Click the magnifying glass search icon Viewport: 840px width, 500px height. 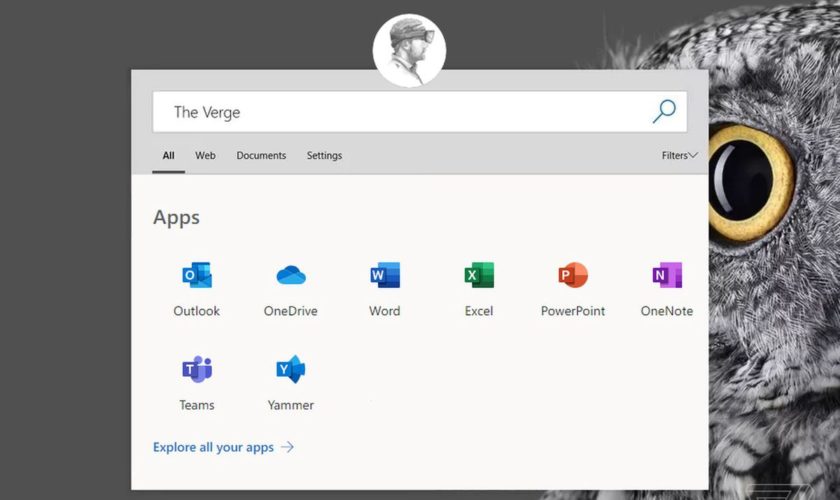click(664, 112)
